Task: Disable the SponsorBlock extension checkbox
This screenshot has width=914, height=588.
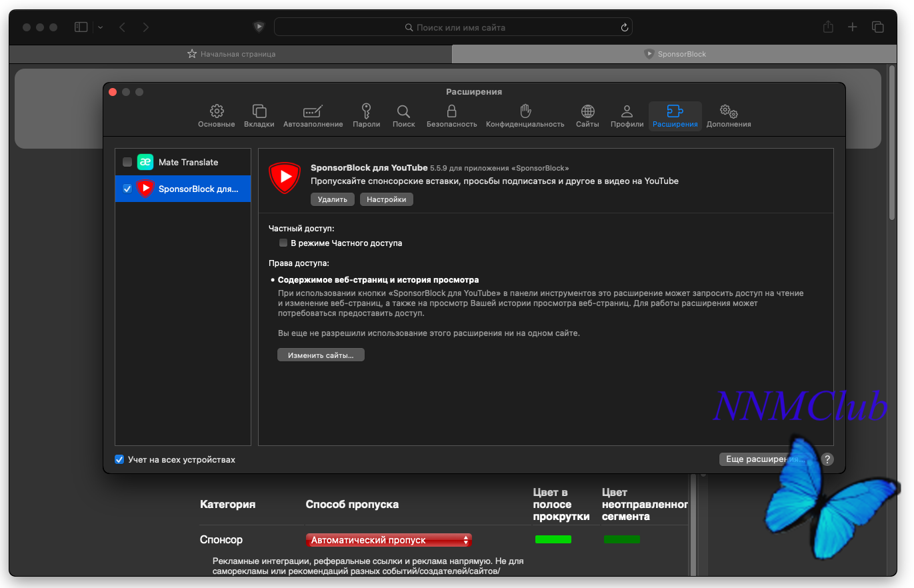Action: tap(127, 189)
